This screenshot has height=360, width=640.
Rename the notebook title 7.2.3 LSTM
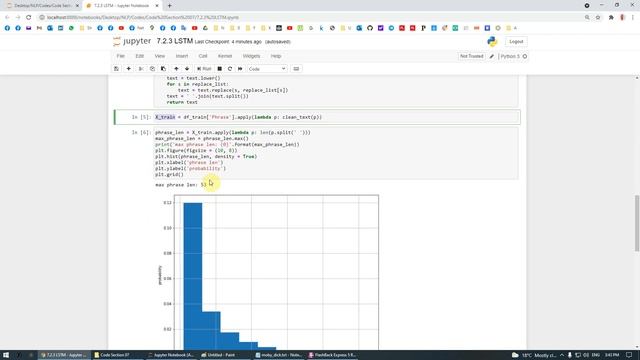coord(175,41)
